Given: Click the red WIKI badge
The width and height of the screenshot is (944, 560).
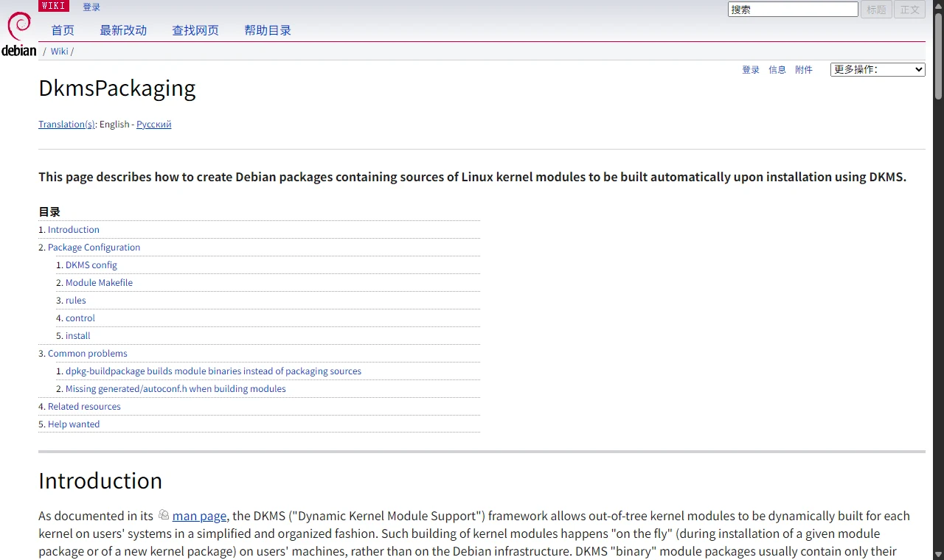Looking at the screenshot, I should point(54,6).
